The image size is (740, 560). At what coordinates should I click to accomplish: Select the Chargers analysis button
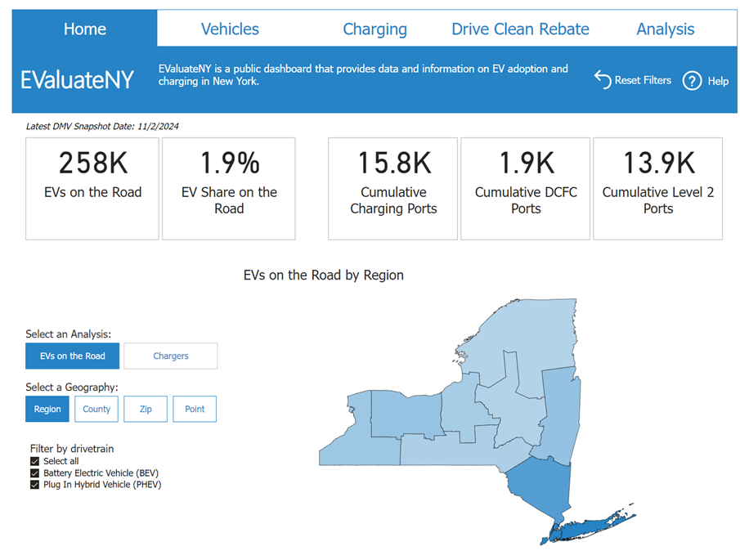point(171,356)
